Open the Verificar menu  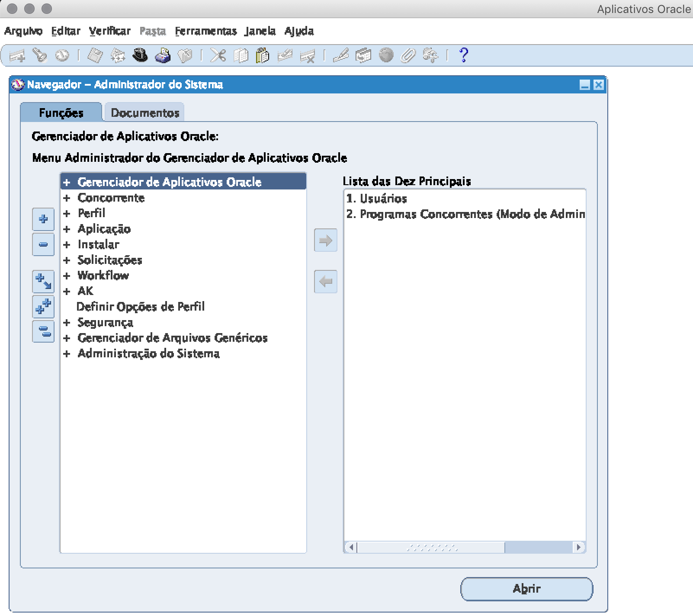pos(110,31)
